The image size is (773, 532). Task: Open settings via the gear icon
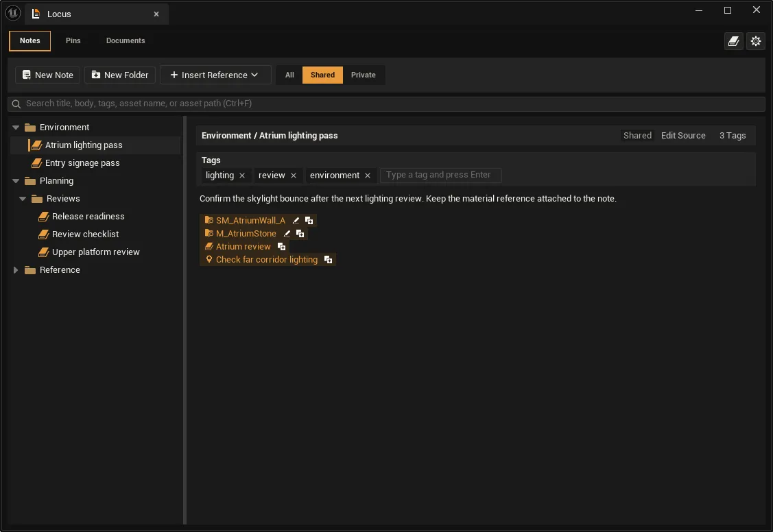(x=756, y=41)
